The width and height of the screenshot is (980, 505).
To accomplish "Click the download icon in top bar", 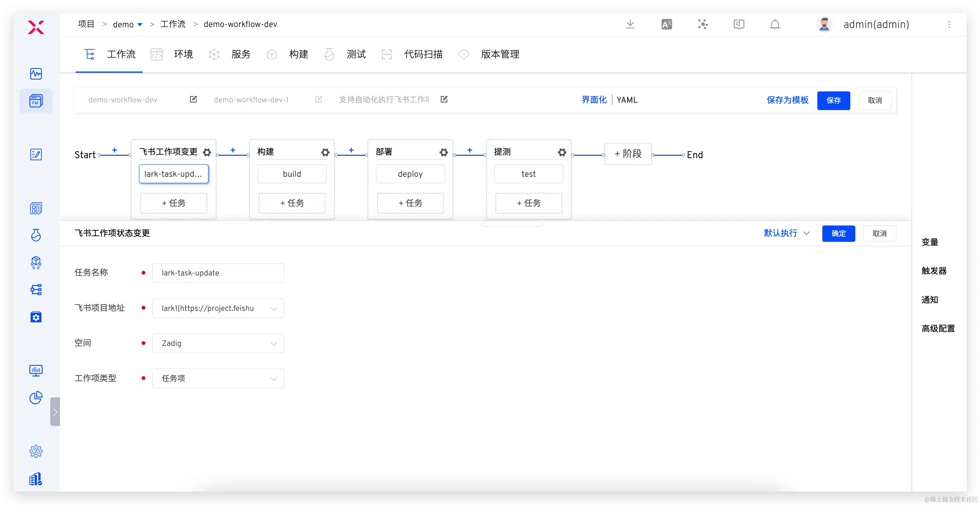I will click(630, 24).
